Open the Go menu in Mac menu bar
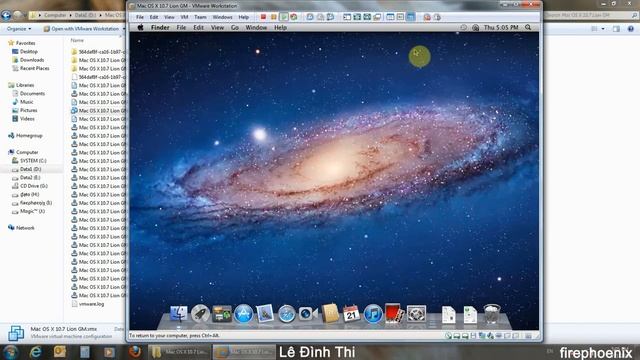This screenshot has height=360, width=640. click(235, 27)
